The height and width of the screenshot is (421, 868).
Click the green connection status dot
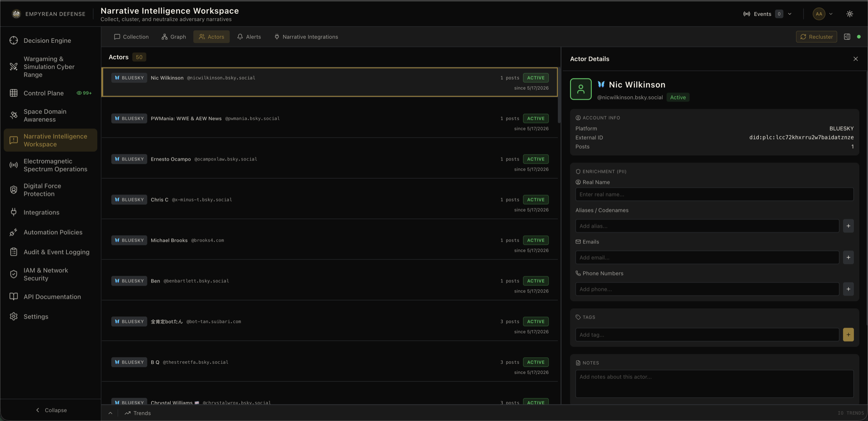(859, 37)
